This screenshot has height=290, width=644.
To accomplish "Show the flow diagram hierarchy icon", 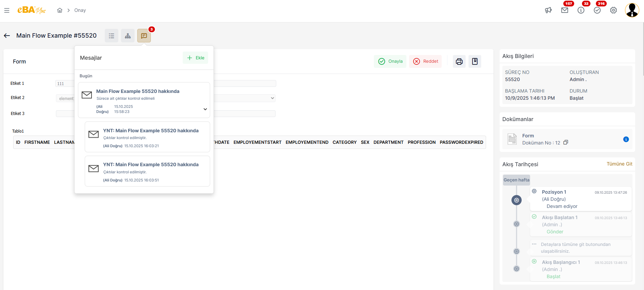I will 128,36.
